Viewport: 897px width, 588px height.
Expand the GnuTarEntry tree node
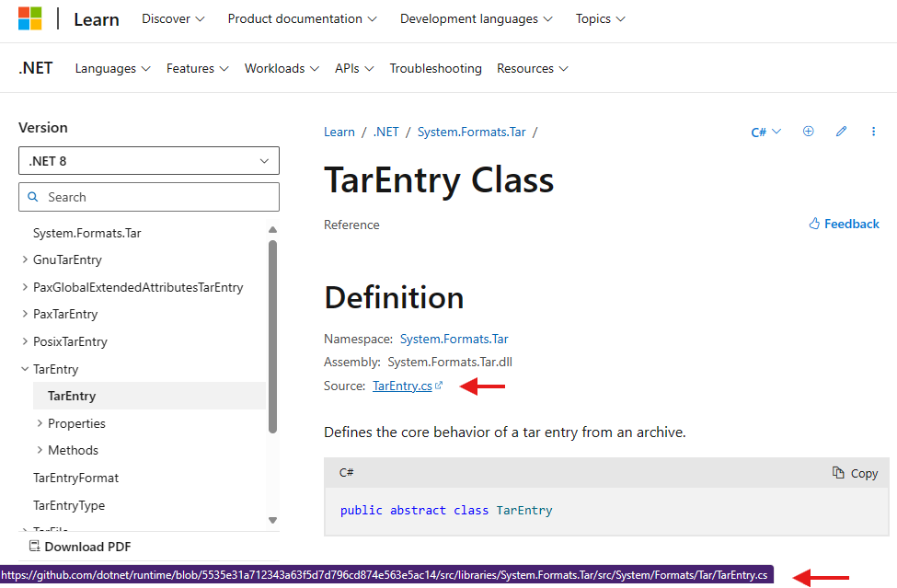(25, 260)
